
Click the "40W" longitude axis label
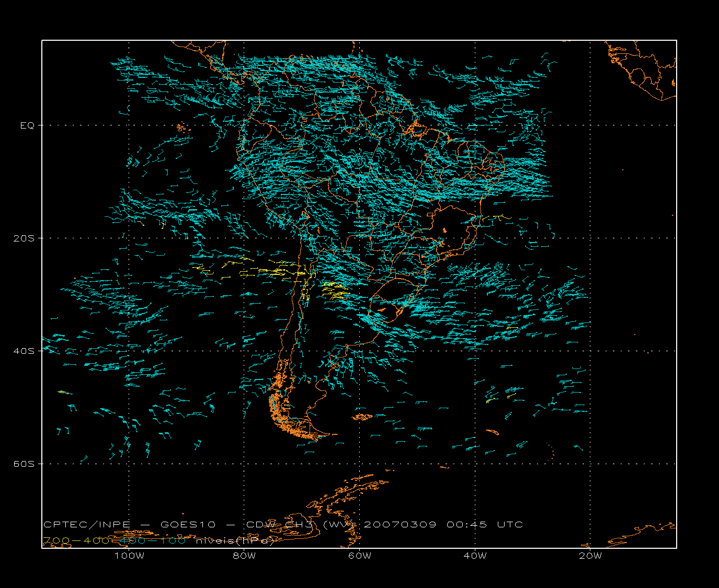click(x=475, y=556)
